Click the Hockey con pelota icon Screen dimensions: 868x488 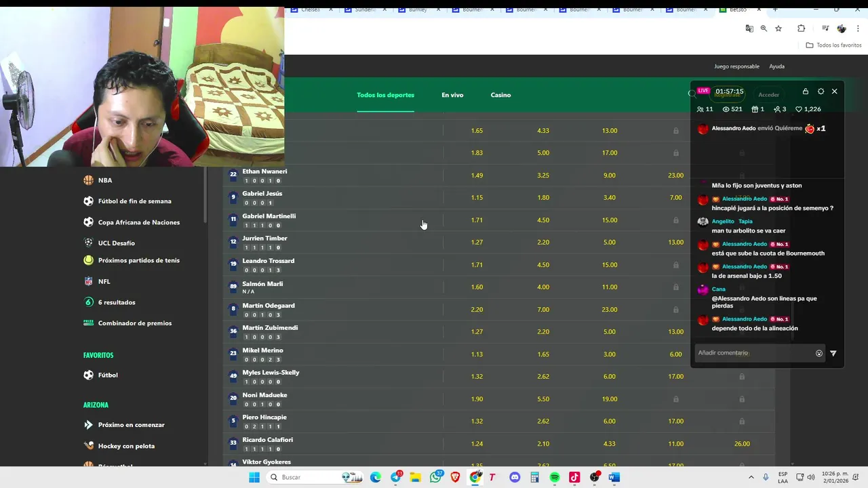point(88,446)
